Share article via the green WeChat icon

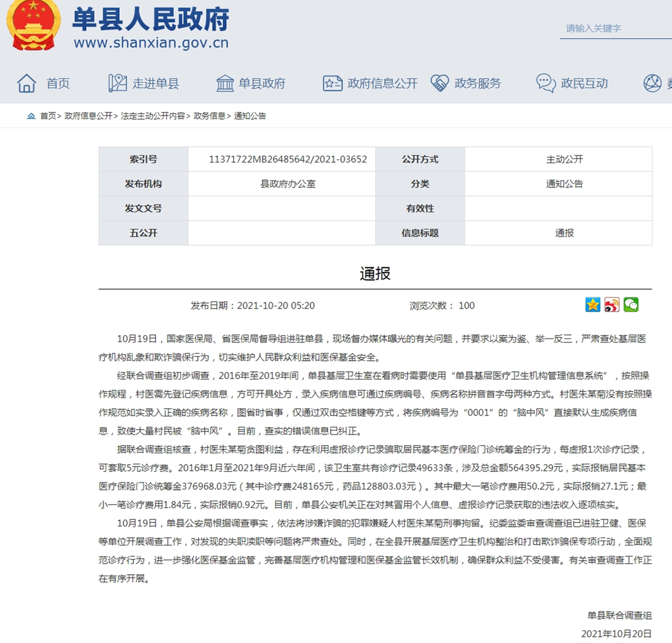point(631,305)
